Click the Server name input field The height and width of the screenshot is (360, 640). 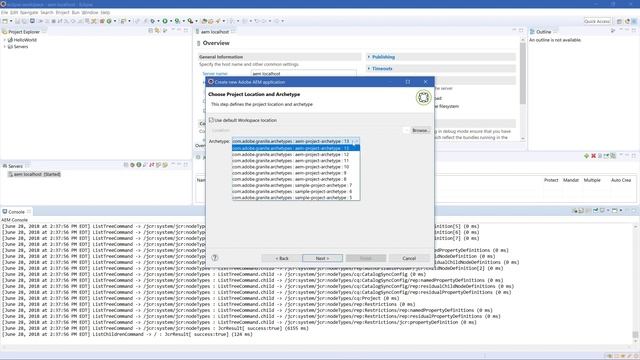point(304,73)
